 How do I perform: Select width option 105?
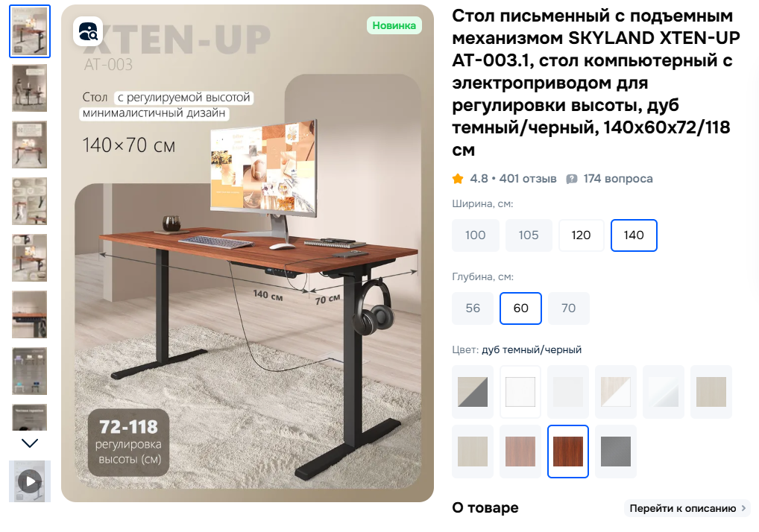click(x=529, y=235)
